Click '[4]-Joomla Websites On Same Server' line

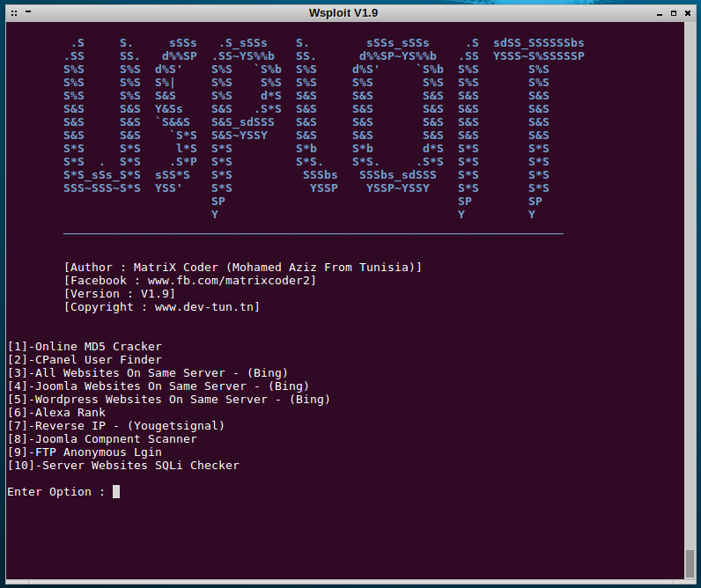click(x=159, y=386)
